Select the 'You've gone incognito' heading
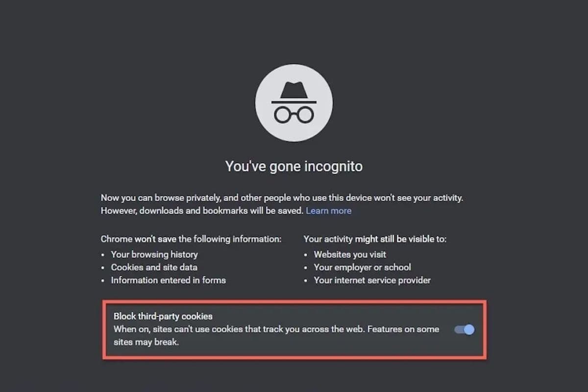This screenshot has width=588, height=392. click(x=294, y=166)
